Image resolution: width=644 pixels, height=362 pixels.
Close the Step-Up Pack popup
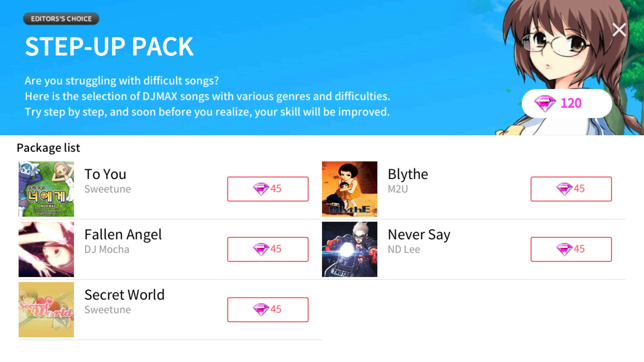click(x=619, y=30)
